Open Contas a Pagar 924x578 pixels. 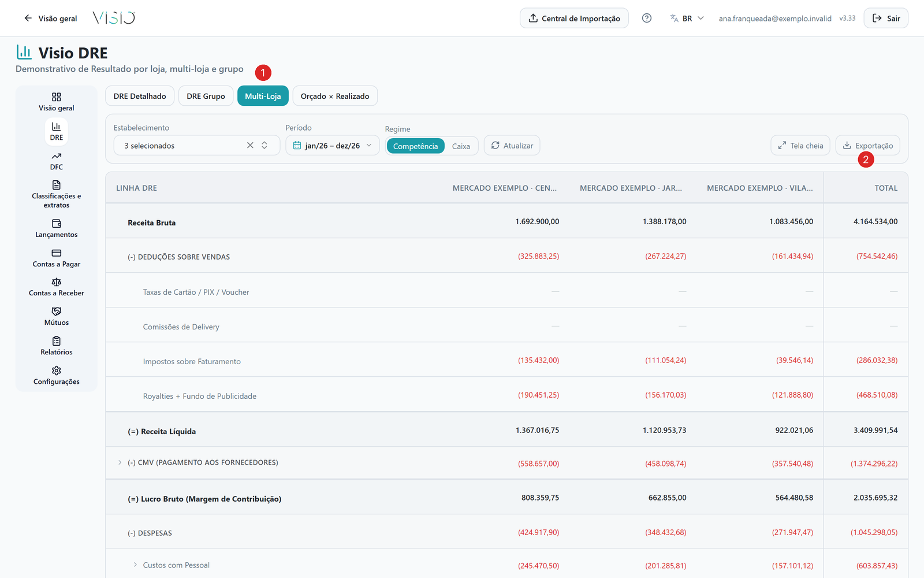tap(56, 258)
